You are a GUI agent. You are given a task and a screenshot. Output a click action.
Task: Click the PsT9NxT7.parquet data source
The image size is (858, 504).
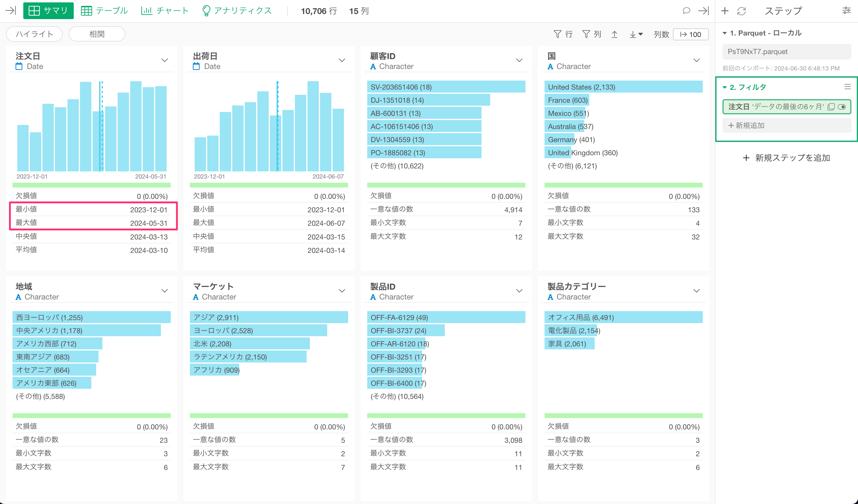pos(786,51)
